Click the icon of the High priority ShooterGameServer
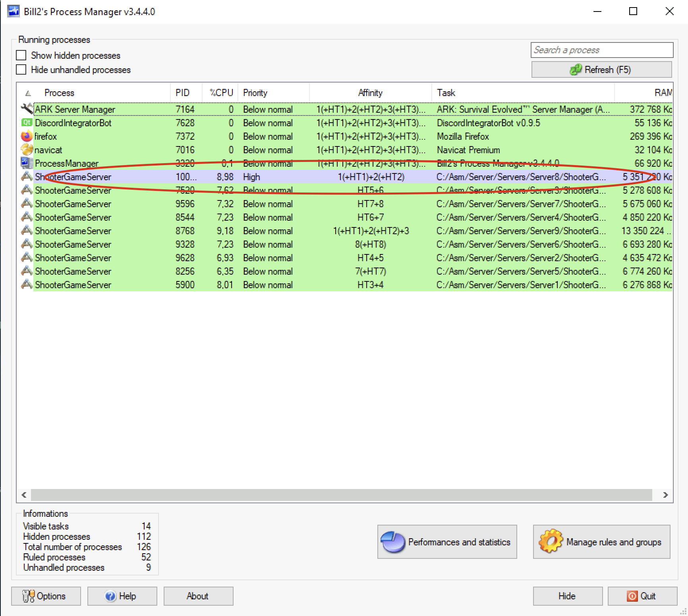 pos(27,177)
